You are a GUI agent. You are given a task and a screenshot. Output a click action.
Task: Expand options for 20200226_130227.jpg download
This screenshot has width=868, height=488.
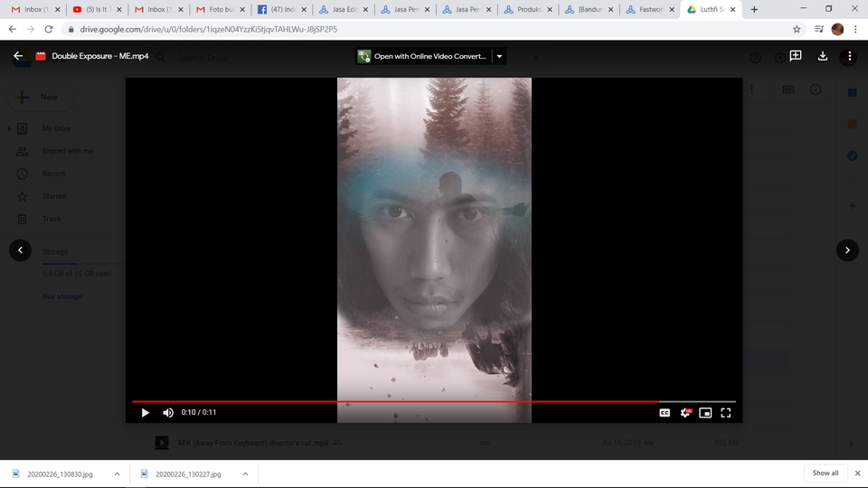pos(245,474)
